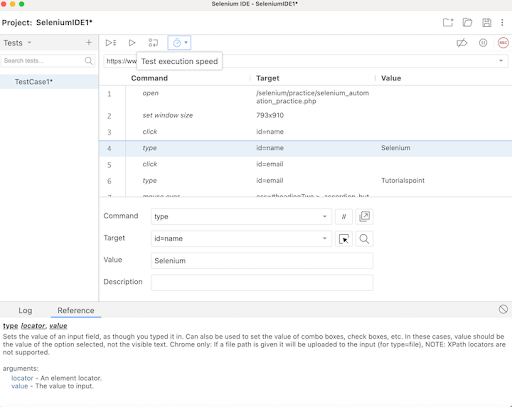This screenshot has height=407, width=512.
Task: Click the Tutorialspoint value cell
Action: (403, 181)
